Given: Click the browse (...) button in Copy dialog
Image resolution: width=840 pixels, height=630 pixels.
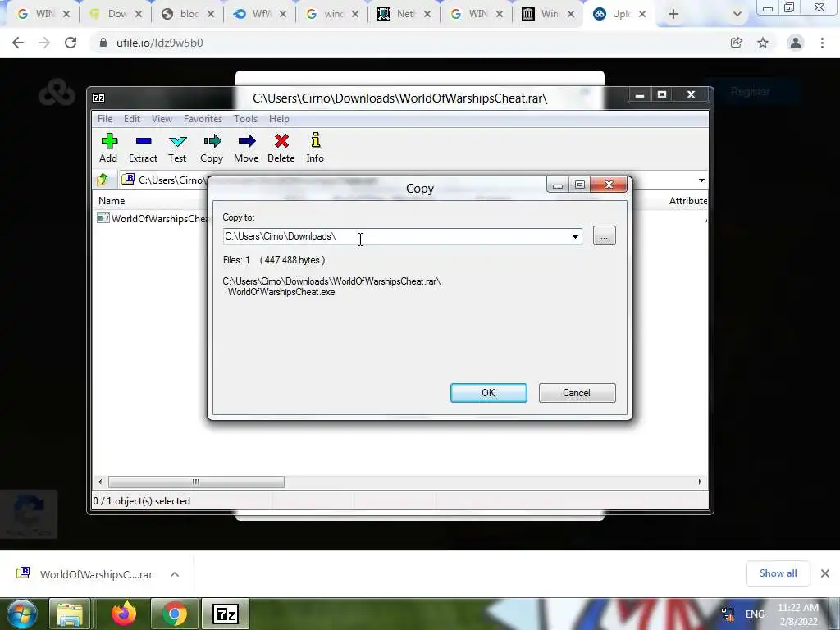Looking at the screenshot, I should [x=605, y=235].
